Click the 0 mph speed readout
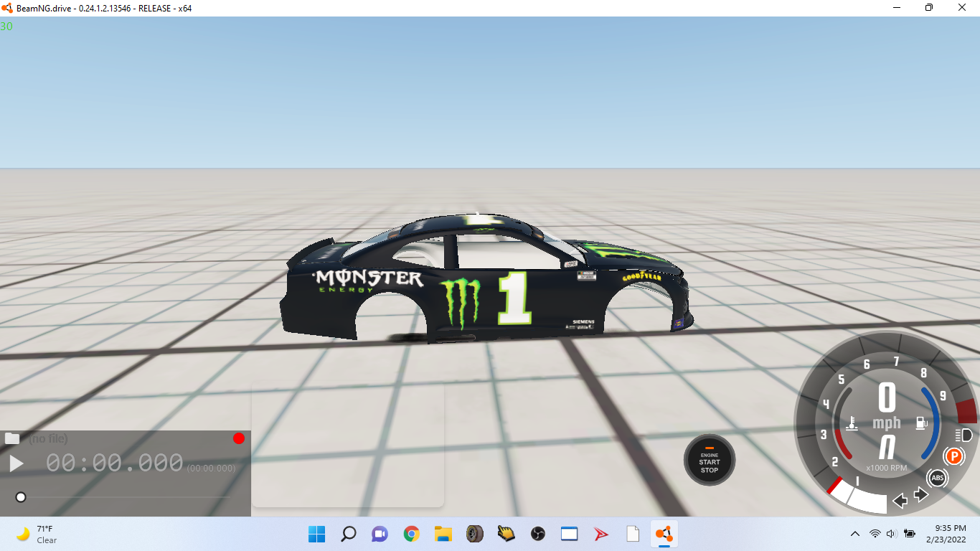The width and height of the screenshot is (980, 551). [x=887, y=397]
